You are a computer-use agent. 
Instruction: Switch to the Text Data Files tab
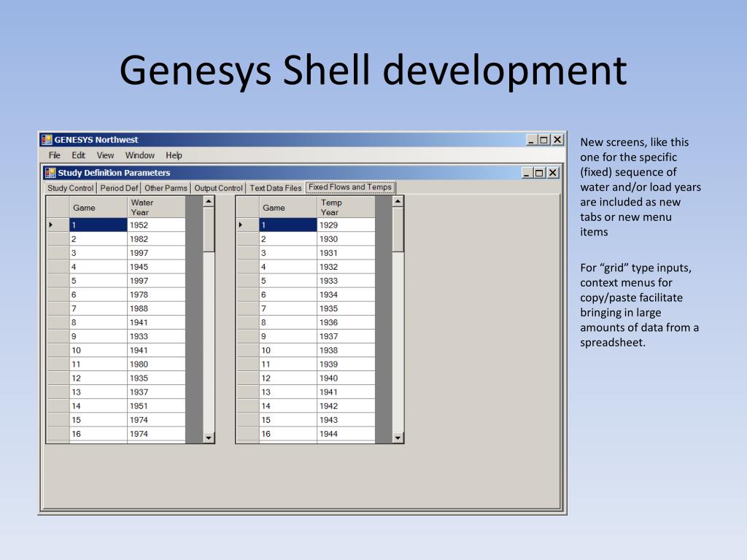[275, 188]
